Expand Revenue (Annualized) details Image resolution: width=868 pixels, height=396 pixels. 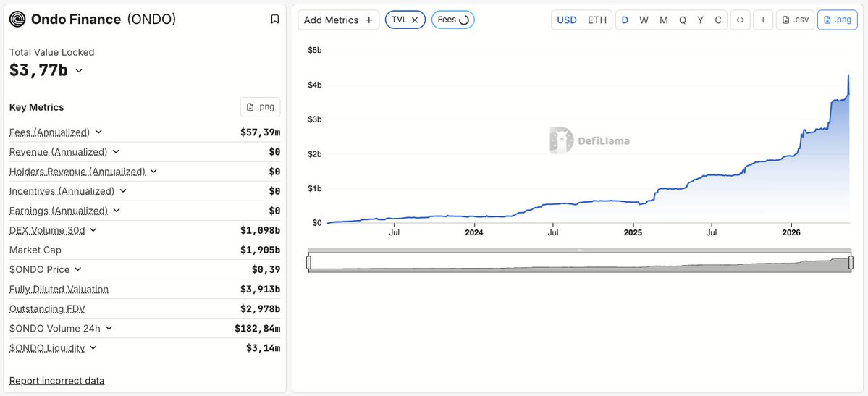point(117,152)
